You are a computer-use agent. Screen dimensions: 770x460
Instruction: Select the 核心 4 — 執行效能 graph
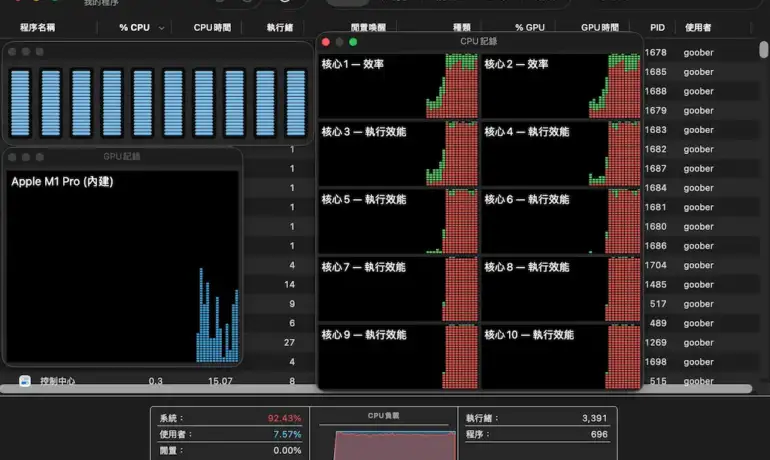(561, 154)
